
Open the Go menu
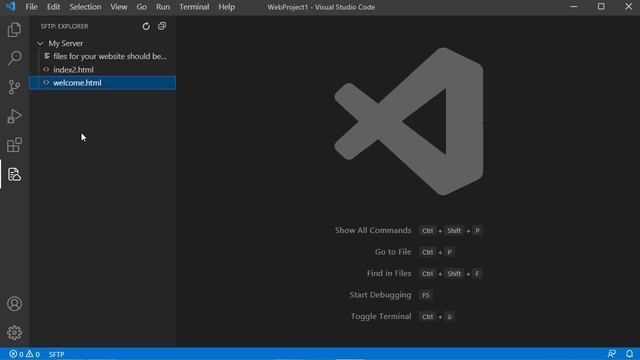pyautogui.click(x=141, y=7)
